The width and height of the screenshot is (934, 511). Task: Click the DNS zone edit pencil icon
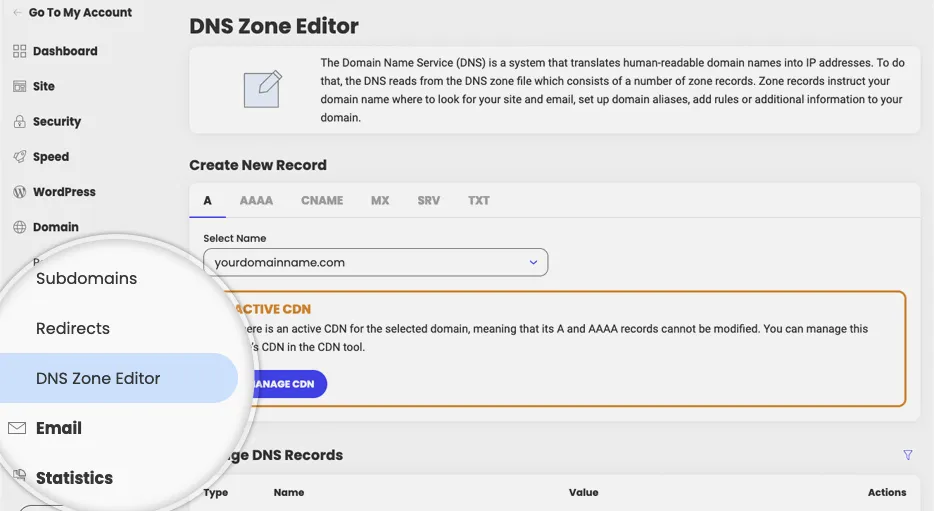263,89
